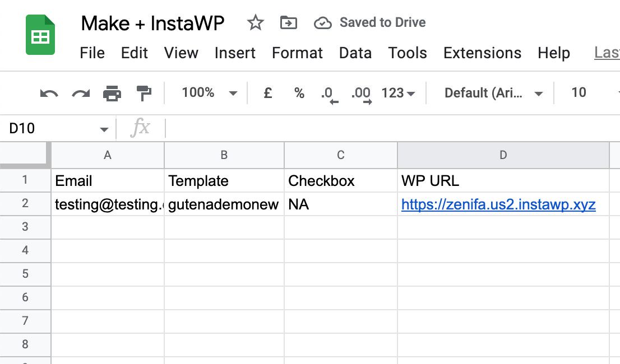This screenshot has width=620, height=364.
Task: Click the select-all corner box
Action: 25,155
